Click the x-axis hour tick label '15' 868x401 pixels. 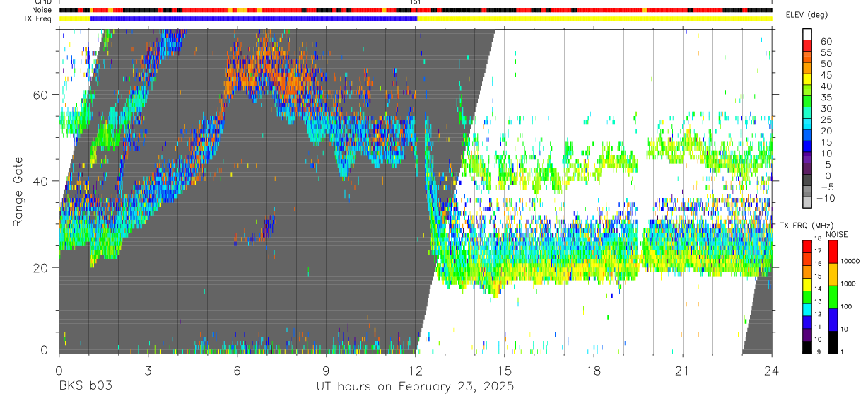(x=505, y=371)
